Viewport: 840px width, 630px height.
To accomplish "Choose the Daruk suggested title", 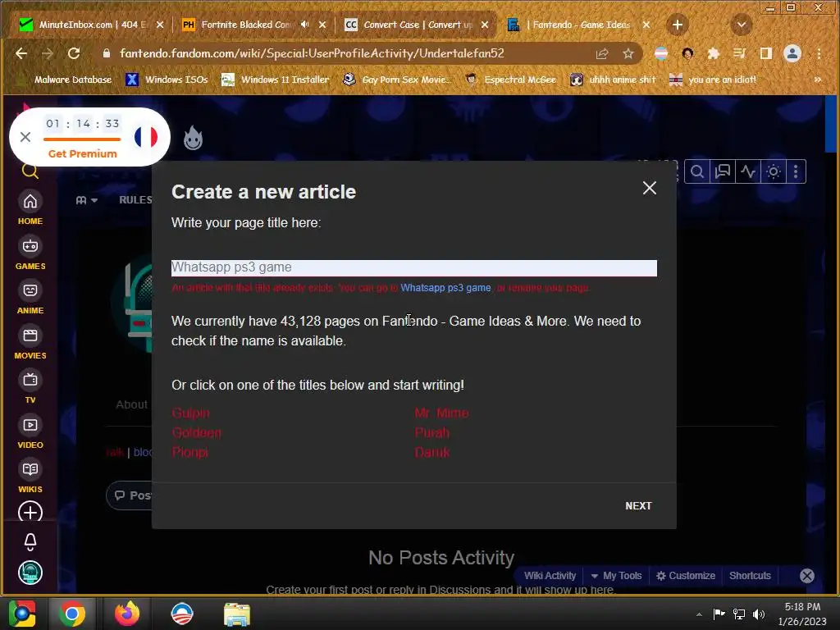I will click(x=431, y=452).
